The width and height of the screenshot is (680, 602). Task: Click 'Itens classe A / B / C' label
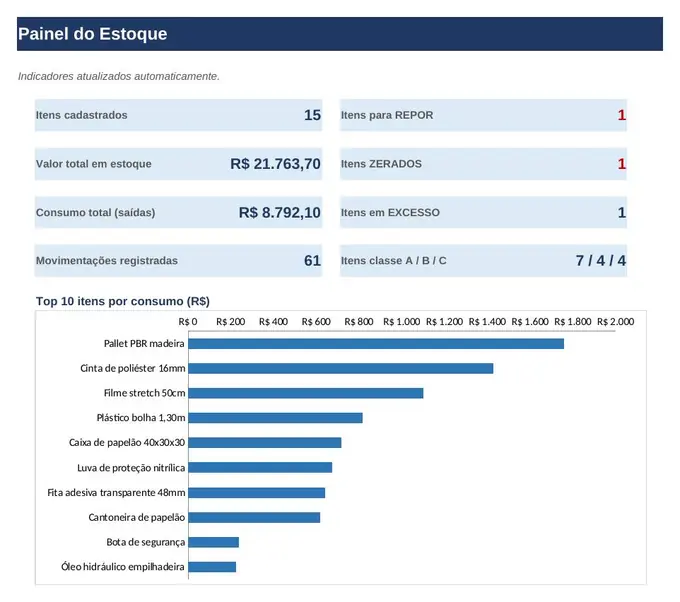(393, 261)
